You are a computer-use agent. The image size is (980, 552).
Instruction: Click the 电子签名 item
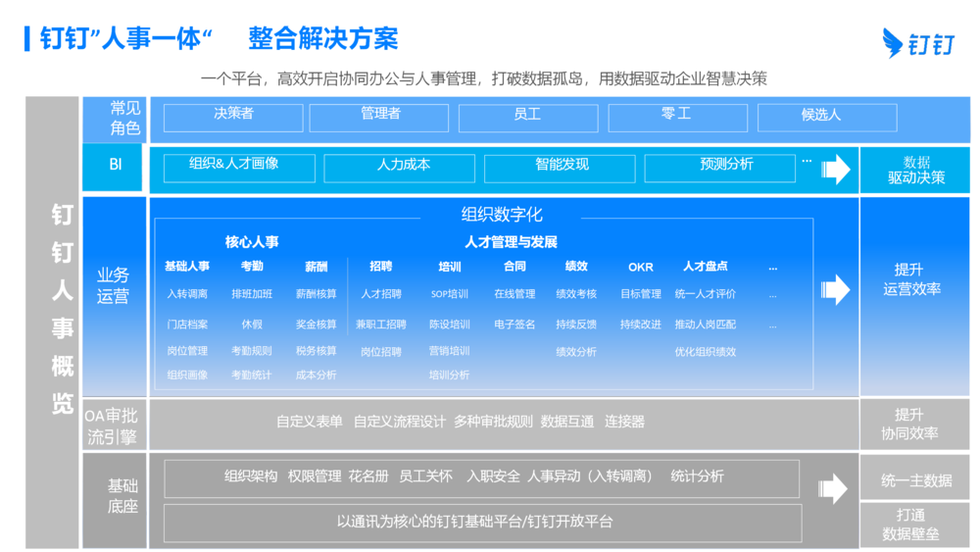click(514, 325)
